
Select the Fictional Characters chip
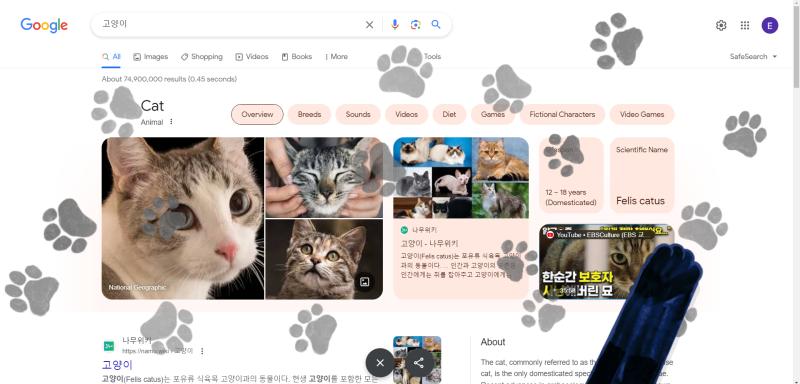coord(562,114)
